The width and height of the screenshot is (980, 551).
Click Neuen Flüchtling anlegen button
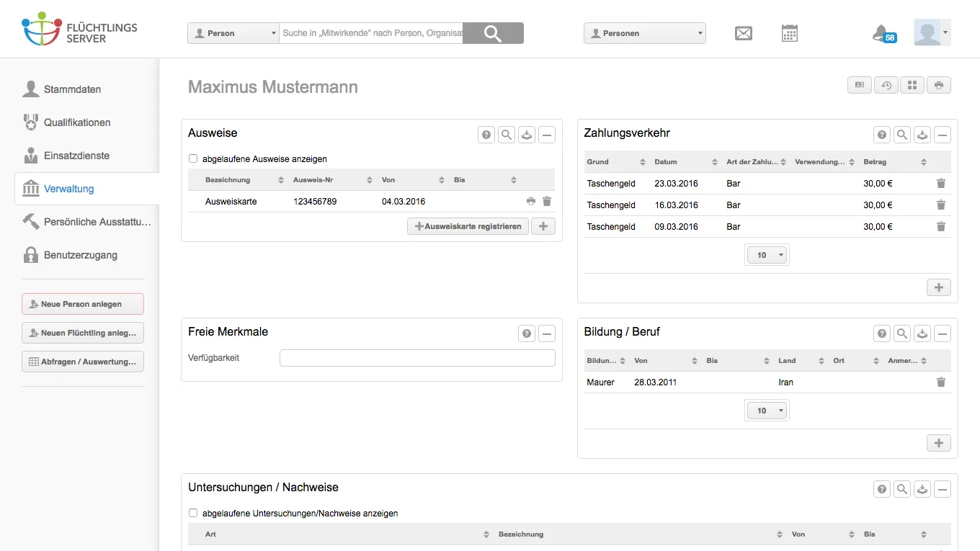83,333
